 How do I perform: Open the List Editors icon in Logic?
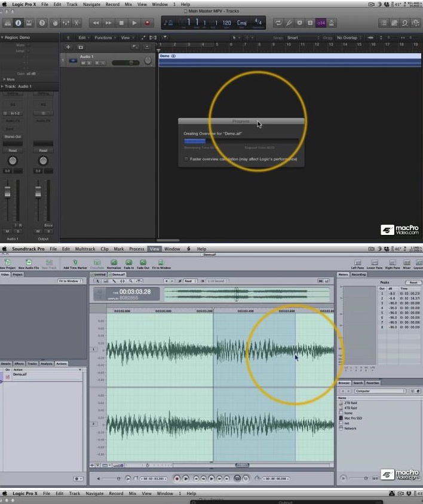point(384,23)
